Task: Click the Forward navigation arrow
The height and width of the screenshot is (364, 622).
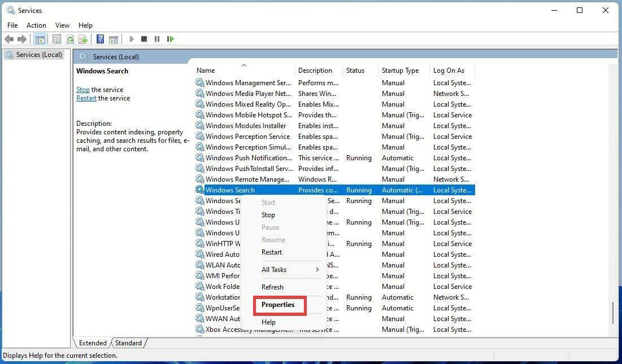Action: click(21, 39)
